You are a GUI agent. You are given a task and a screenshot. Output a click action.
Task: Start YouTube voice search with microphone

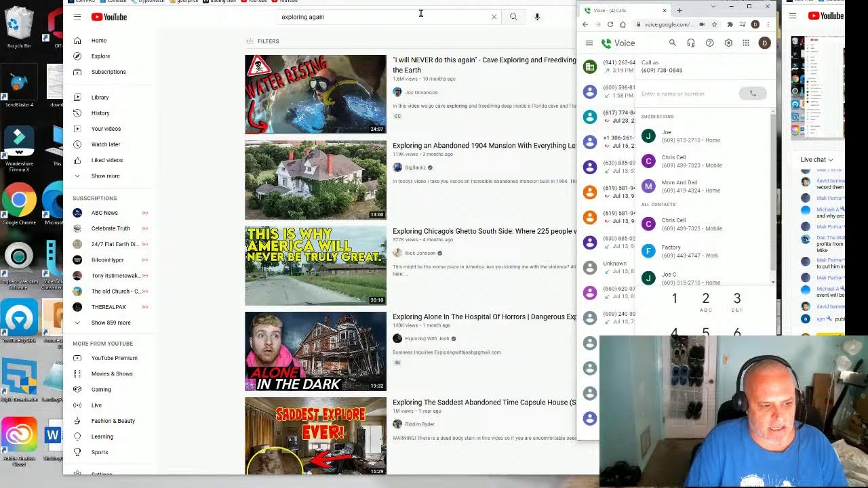pyautogui.click(x=537, y=17)
